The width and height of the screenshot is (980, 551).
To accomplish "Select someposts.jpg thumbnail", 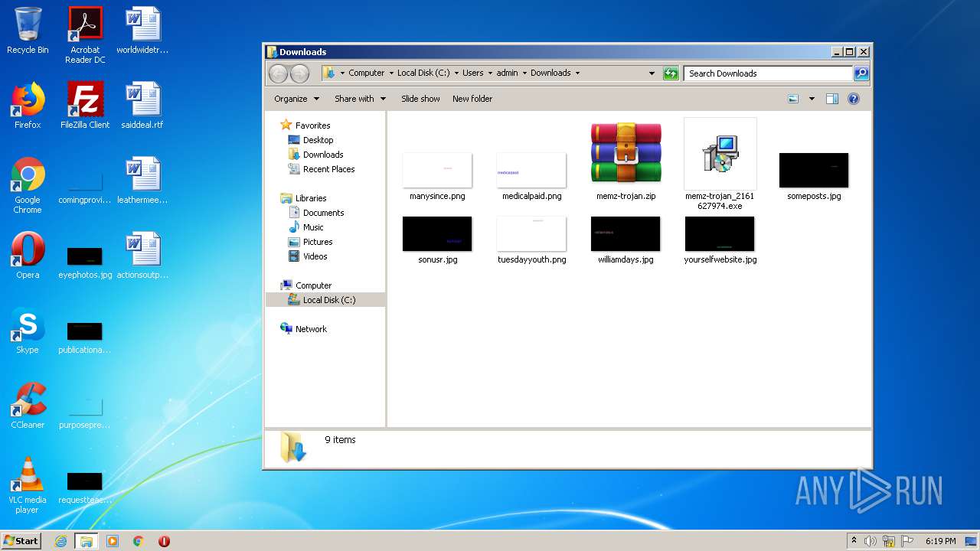I will click(814, 176).
